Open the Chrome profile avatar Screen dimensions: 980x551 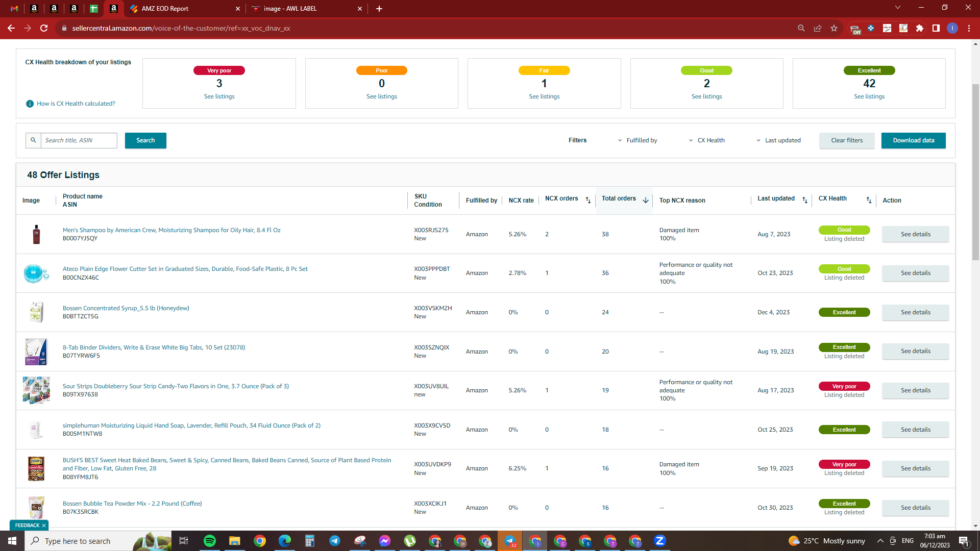[x=952, y=28]
